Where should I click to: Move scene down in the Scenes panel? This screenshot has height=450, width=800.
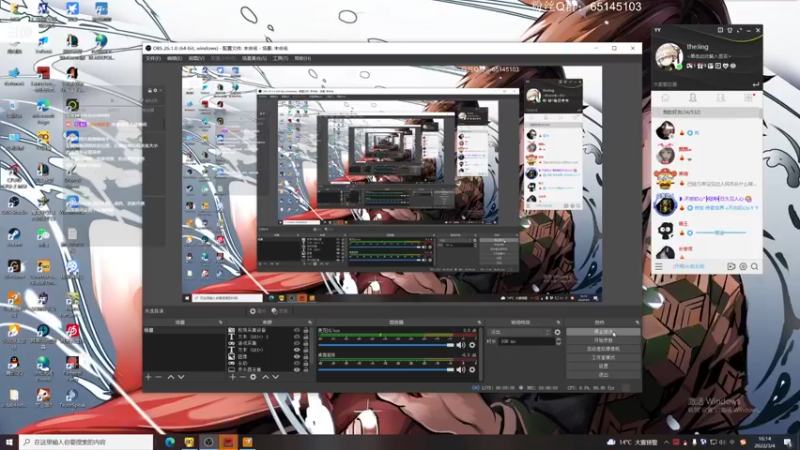(181, 377)
